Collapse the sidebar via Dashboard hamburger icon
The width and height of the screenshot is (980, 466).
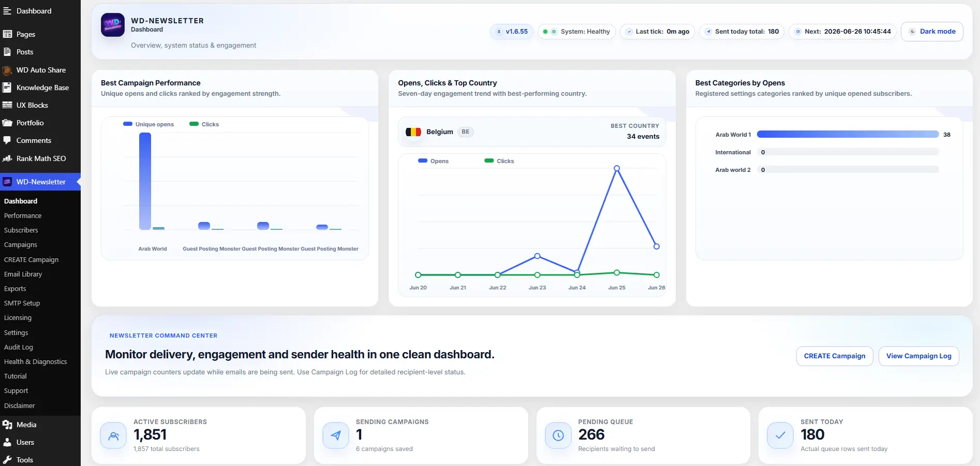tap(7, 11)
